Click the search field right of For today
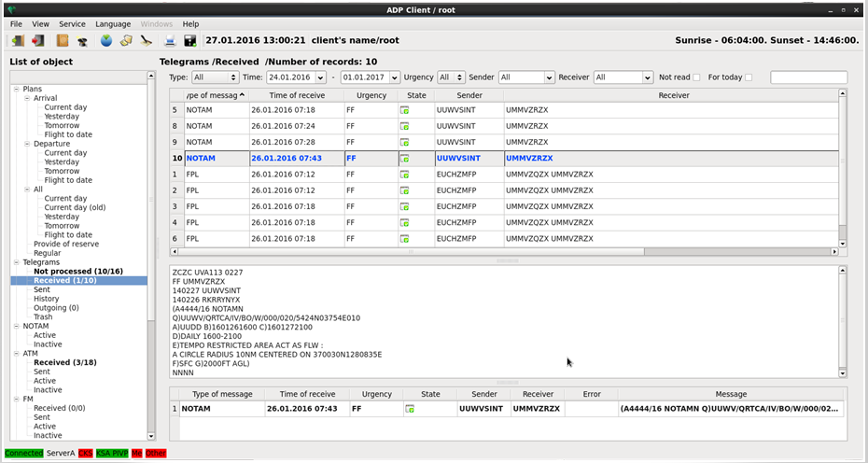 click(x=807, y=77)
